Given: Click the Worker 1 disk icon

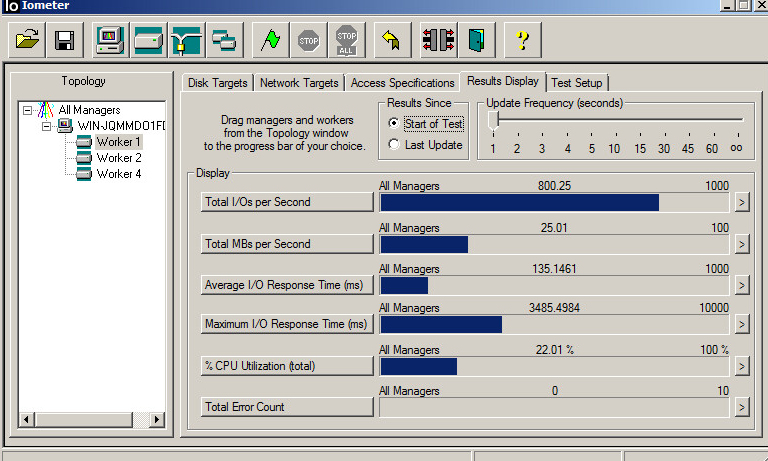Looking at the screenshot, I should [x=84, y=142].
